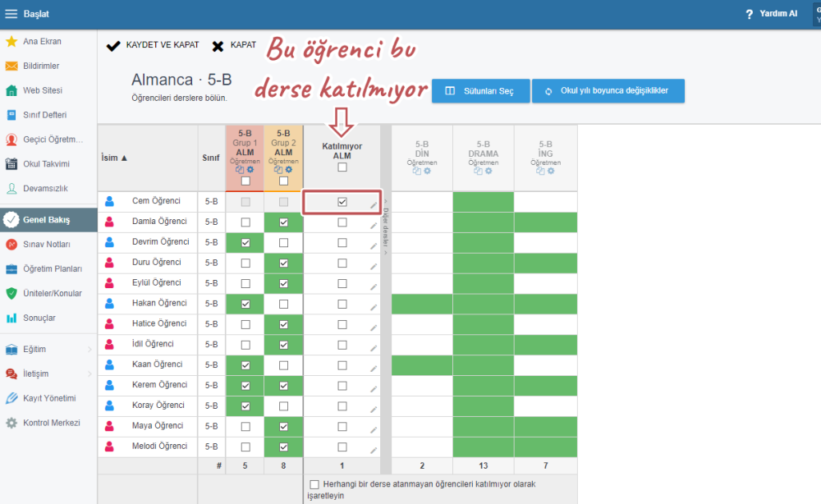The height and width of the screenshot is (504, 821).
Task: Click the Üniteler/Konular shield icon
Action: click(11, 293)
